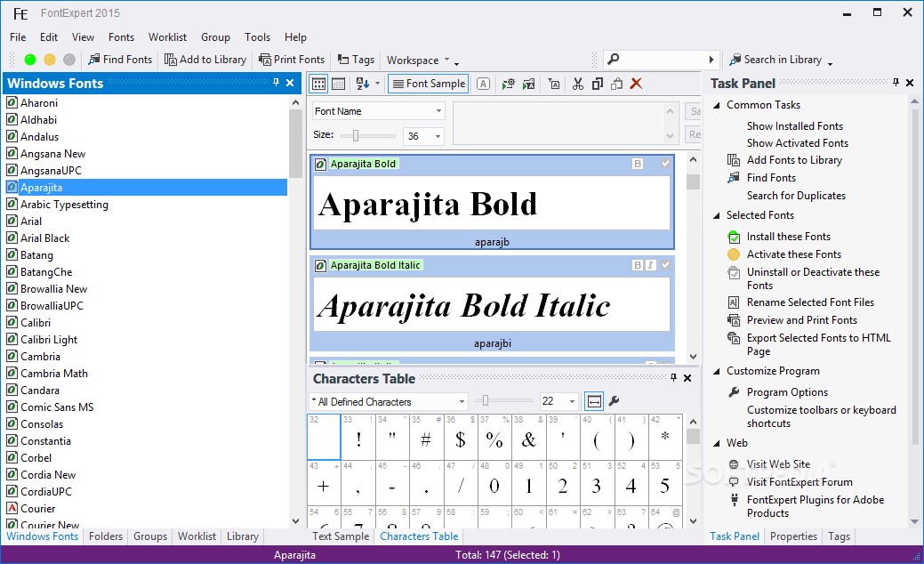
Task: Open the All Defined Characters dropdown
Action: [x=389, y=401]
